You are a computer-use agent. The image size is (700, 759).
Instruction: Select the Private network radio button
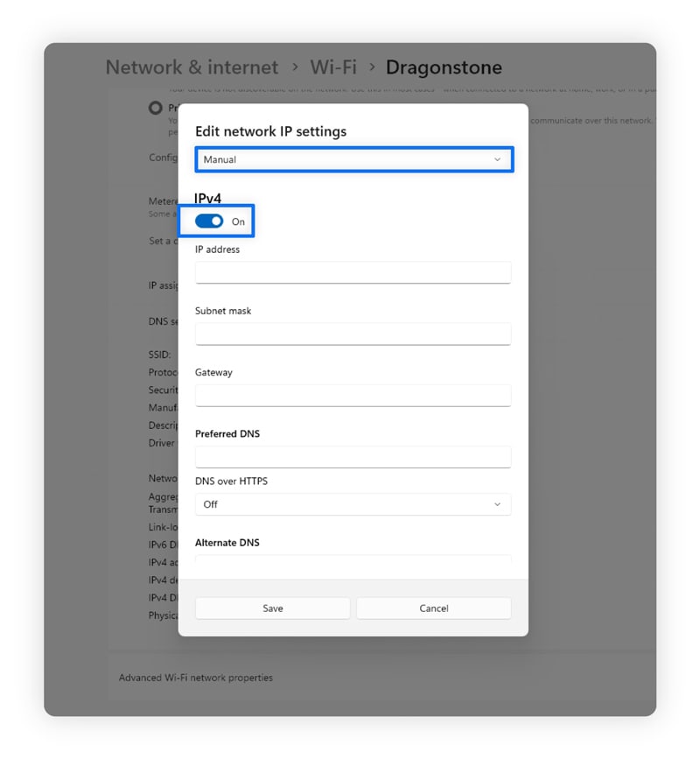click(x=156, y=108)
